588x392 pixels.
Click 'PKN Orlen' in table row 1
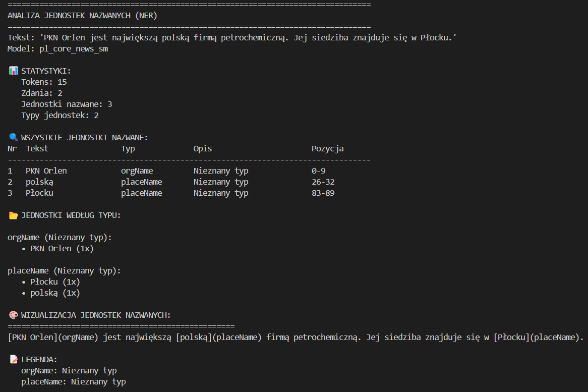46,171
